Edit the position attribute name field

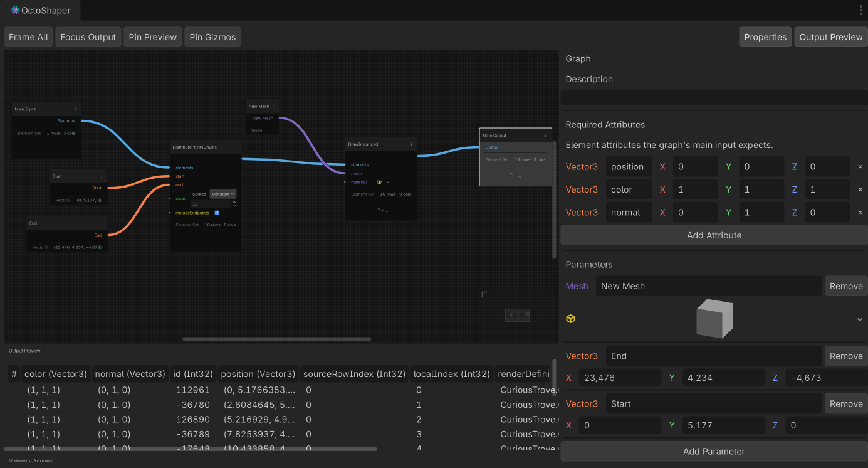pyautogui.click(x=629, y=167)
